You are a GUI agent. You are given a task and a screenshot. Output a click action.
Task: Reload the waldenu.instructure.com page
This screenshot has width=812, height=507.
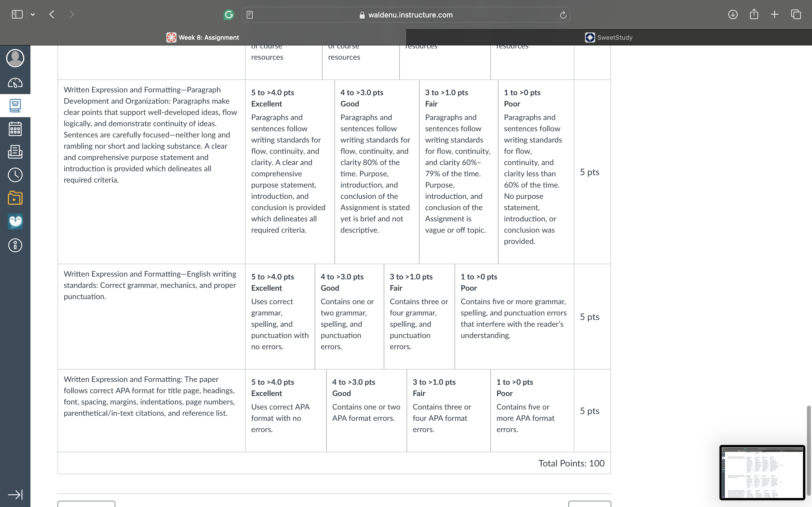click(563, 15)
